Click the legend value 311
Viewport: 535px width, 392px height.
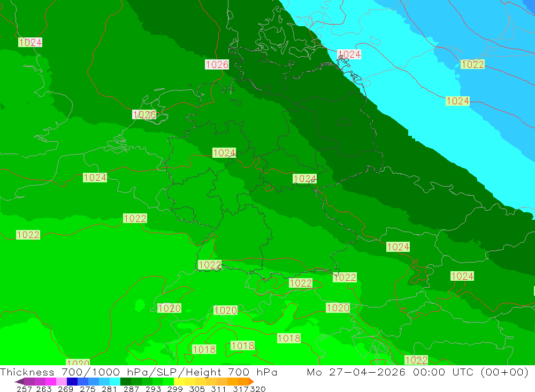(218, 389)
